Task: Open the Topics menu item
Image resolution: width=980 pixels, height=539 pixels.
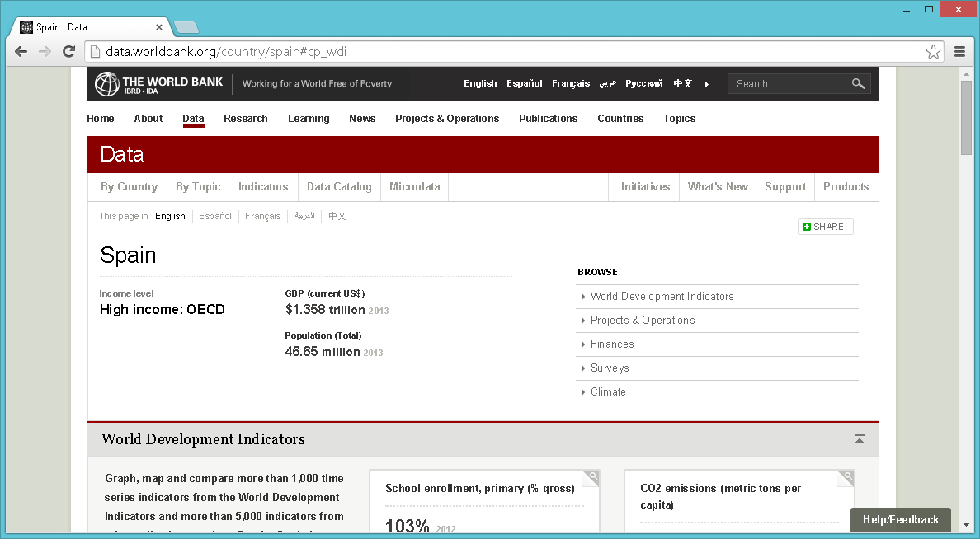Action: click(680, 119)
